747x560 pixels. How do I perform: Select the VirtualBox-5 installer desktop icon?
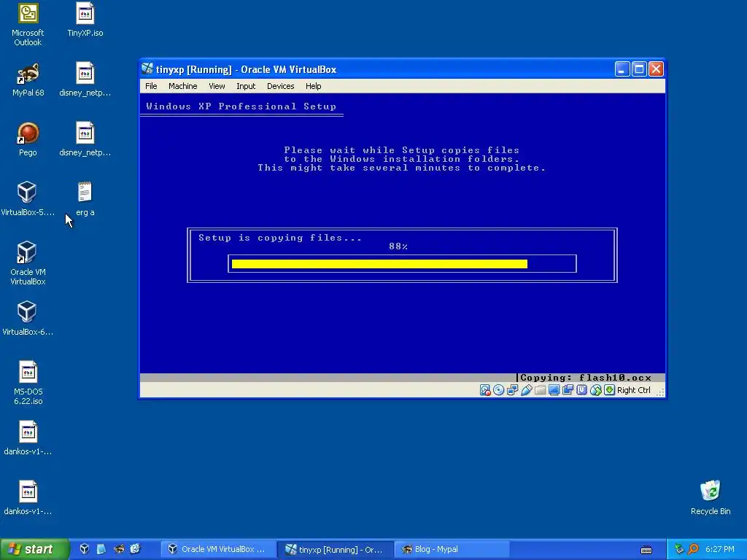point(27,199)
